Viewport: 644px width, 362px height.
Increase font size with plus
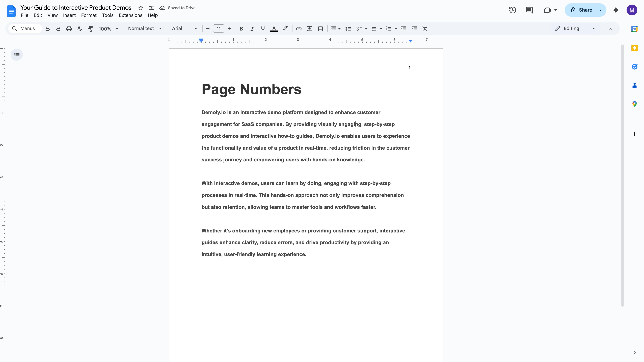229,29
